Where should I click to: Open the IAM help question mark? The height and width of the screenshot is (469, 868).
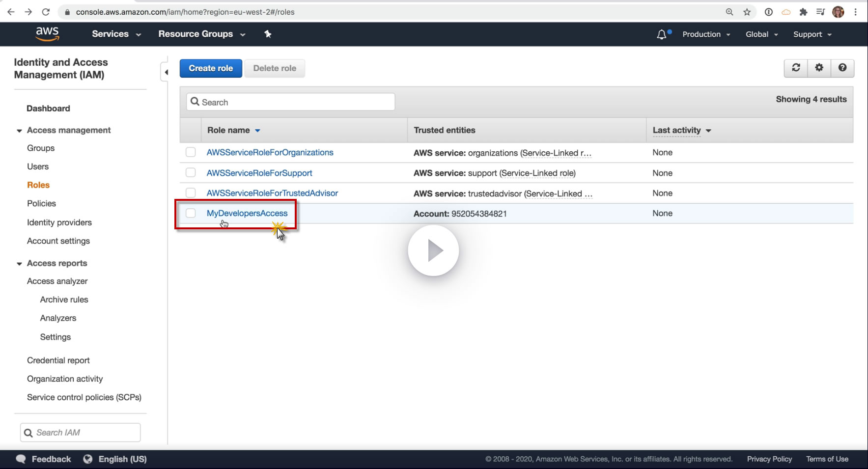(x=842, y=68)
